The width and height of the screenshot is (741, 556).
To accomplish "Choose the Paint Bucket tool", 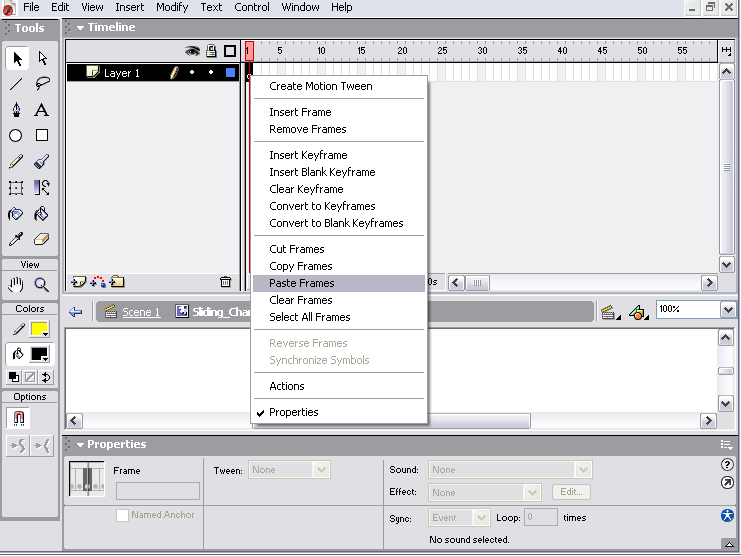I will [42, 214].
